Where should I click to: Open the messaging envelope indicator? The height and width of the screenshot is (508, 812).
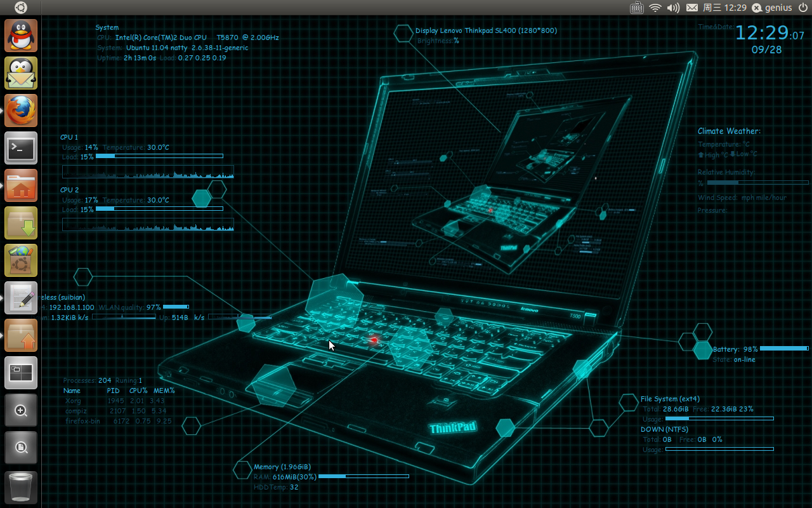click(x=692, y=8)
